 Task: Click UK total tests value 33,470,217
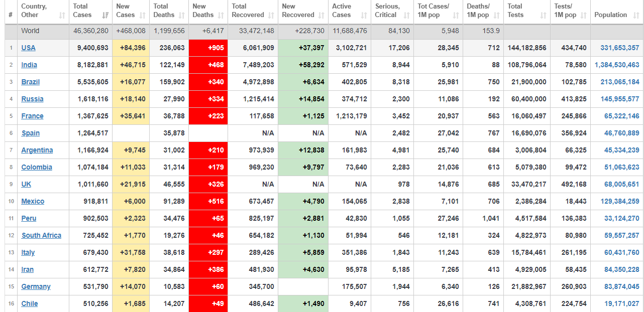[x=529, y=184]
